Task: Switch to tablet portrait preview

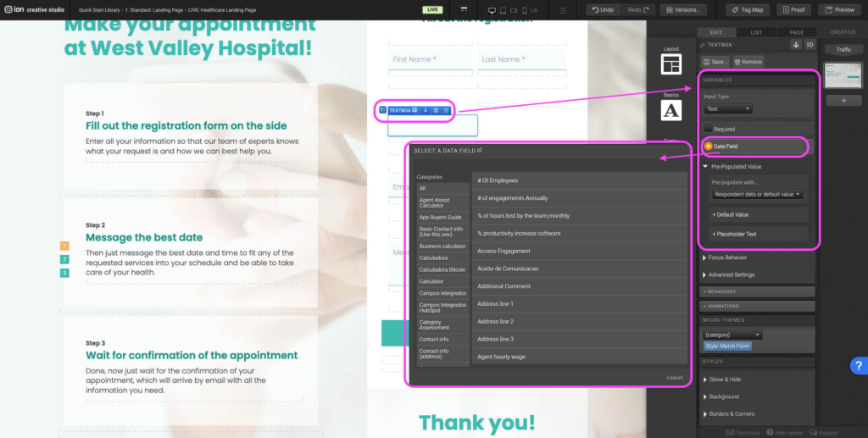Action: 503,10
